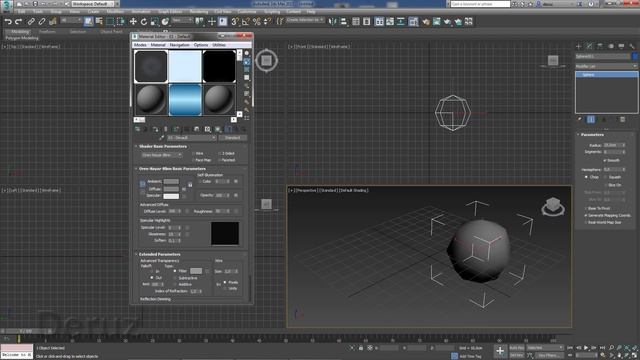The height and width of the screenshot is (360, 640).
Task: Toggle the Window/Crossing selection icon
Action: click(x=121, y=22)
